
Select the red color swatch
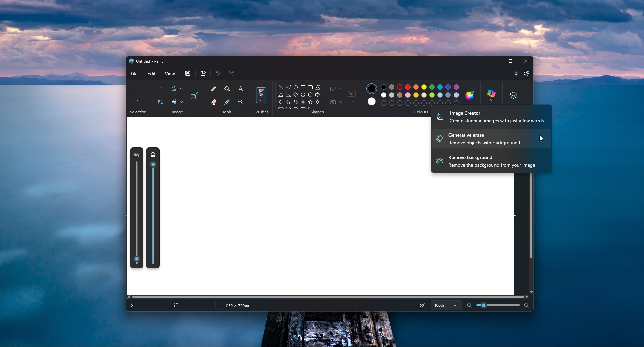coord(407,87)
